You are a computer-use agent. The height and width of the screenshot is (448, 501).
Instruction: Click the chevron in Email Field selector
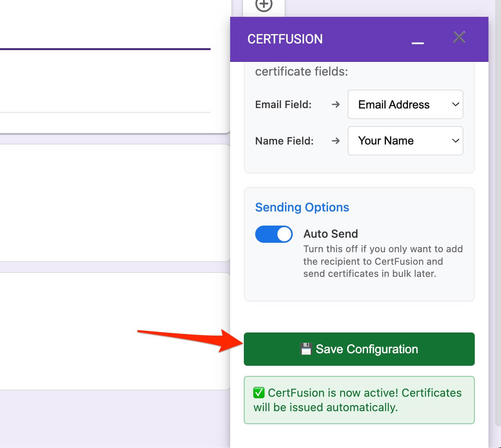coord(455,105)
